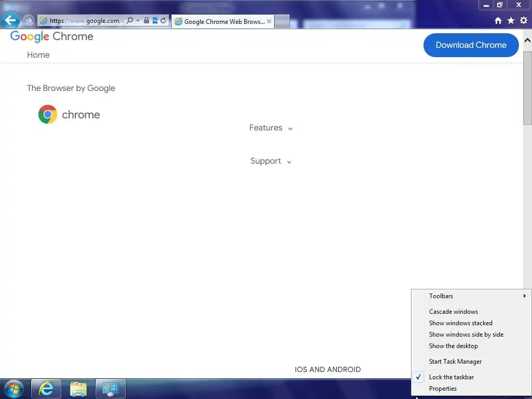Viewport: 532px width, 399px height.
Task: Minimize the Internet Explorer window
Action: coord(486,5)
